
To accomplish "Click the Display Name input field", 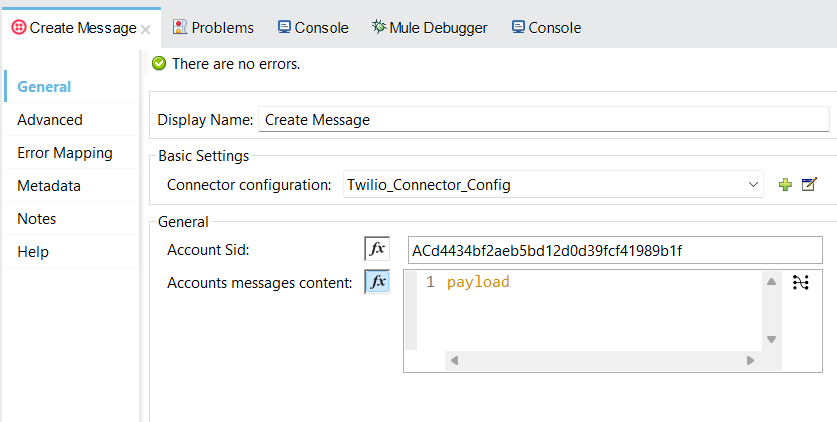I will [x=543, y=120].
